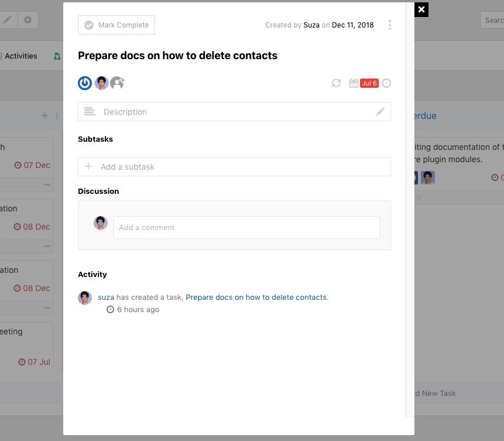Add a new assignee with the user-plus icon
This screenshot has width=504, height=441.
click(118, 83)
